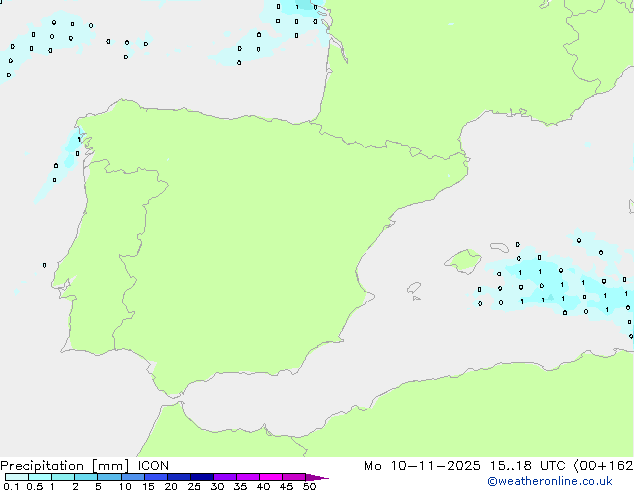Click the legend swatch between 15 and 20

coord(155,477)
